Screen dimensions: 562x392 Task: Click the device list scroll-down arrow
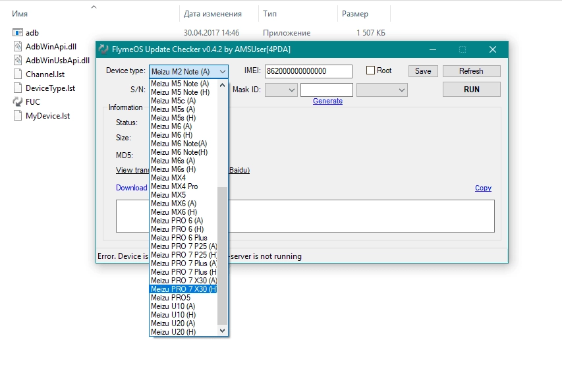point(222,331)
